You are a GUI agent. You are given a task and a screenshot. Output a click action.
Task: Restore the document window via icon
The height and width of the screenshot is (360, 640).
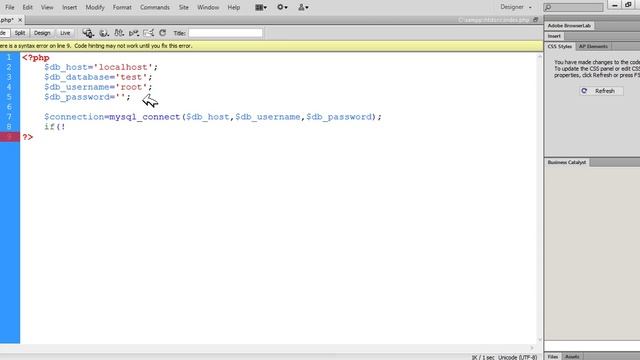point(536,20)
